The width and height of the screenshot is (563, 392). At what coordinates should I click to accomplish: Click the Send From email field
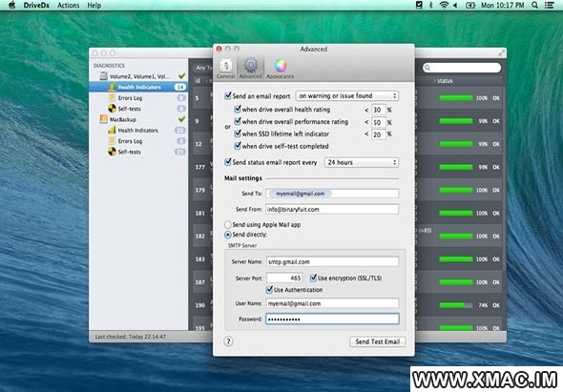(332, 209)
